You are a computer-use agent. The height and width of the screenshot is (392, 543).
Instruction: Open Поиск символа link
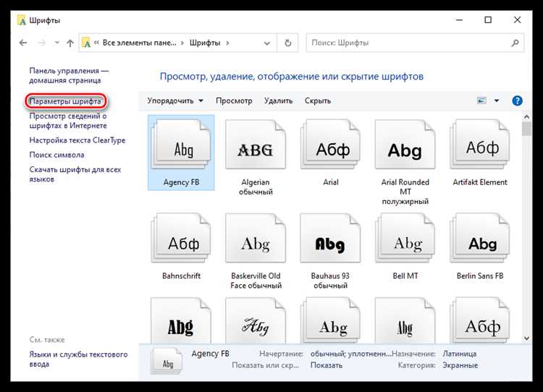click(56, 155)
